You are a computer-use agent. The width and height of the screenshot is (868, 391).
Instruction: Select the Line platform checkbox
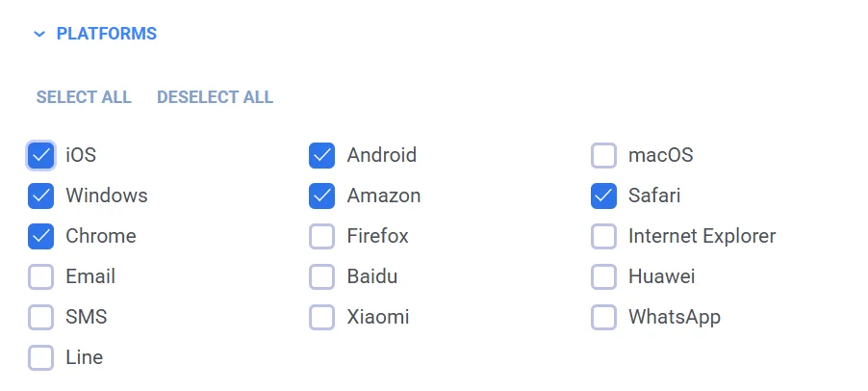41,357
